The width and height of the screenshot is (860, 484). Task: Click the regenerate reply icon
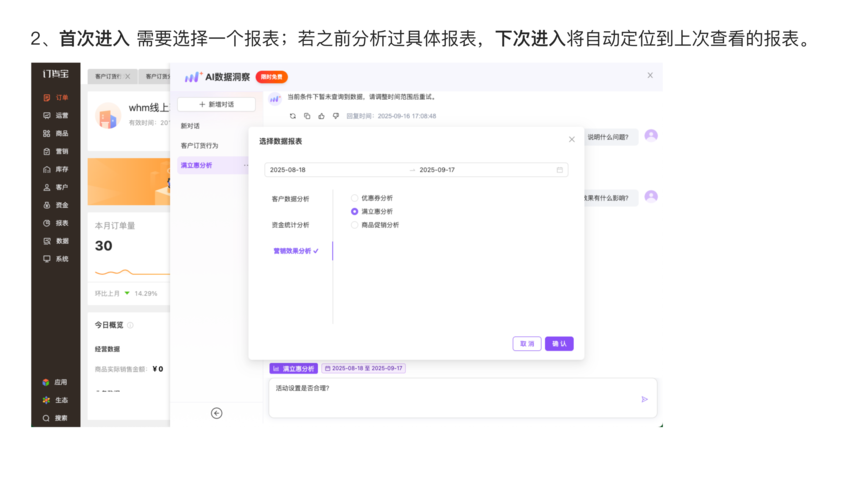(293, 116)
